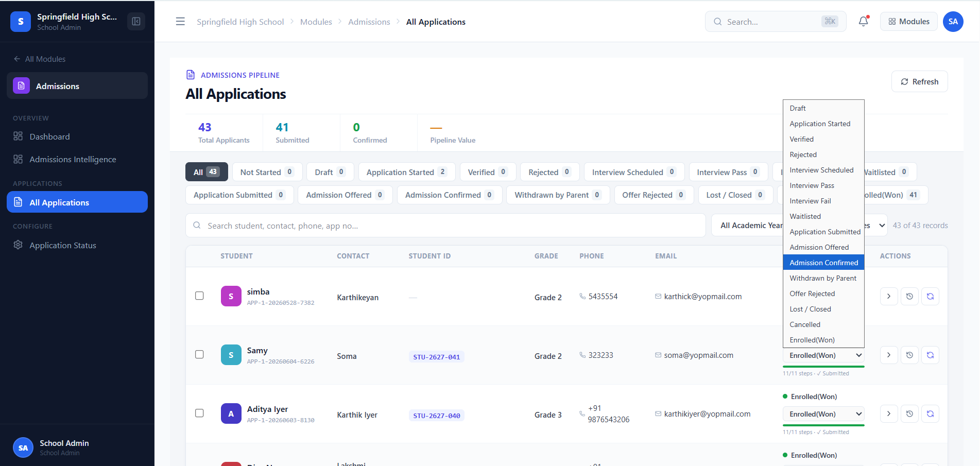Select checkbox for simba row
The image size is (980, 466).
[x=199, y=296]
